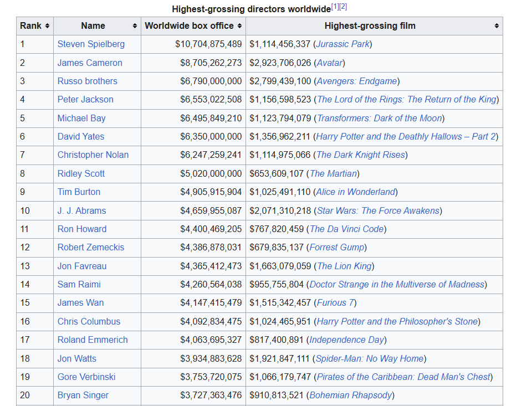Open Steven Spielberg link
This screenshot has width=532, height=406.
91,44
